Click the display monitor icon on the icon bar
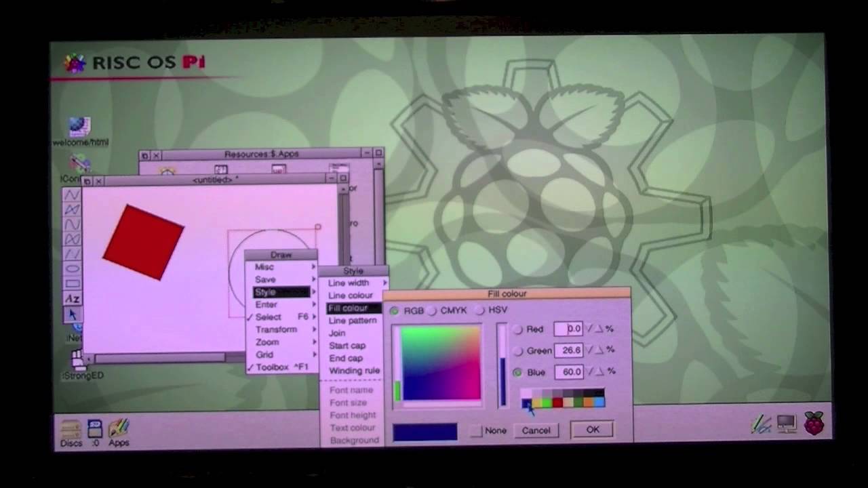 tap(787, 424)
